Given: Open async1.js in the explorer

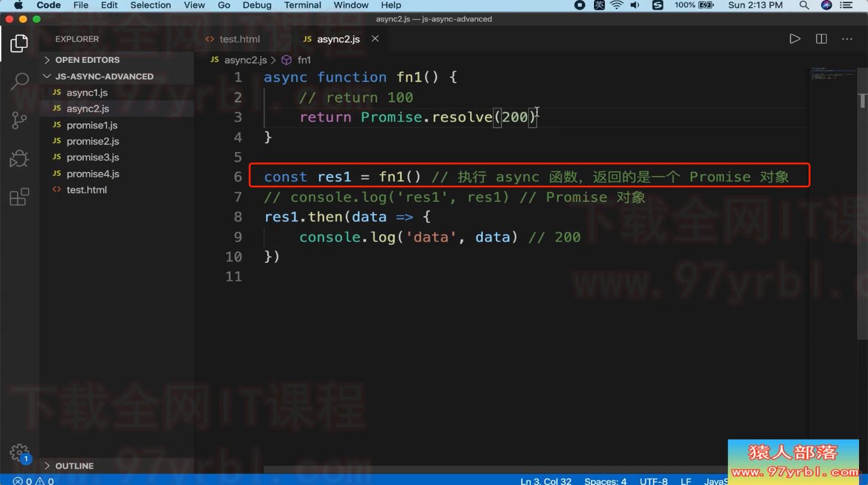Looking at the screenshot, I should click(87, 92).
